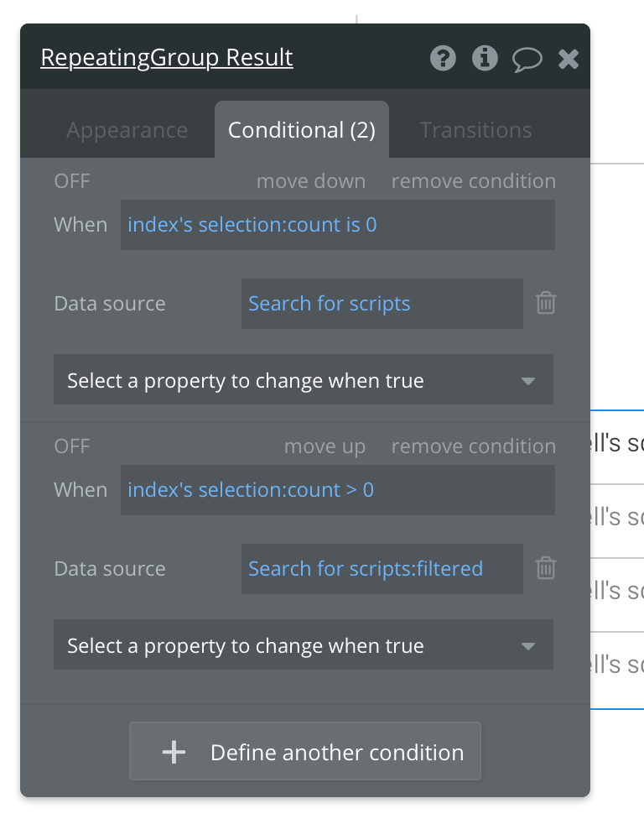Click 'move up' on second condition
The height and width of the screenshot is (819, 644).
(325, 446)
